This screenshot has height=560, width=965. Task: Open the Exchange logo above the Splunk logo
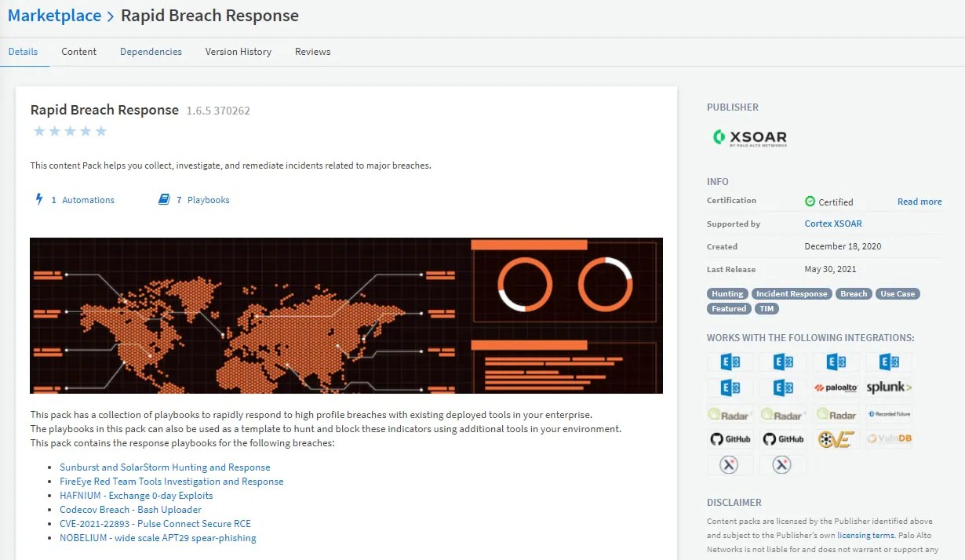[x=889, y=362]
